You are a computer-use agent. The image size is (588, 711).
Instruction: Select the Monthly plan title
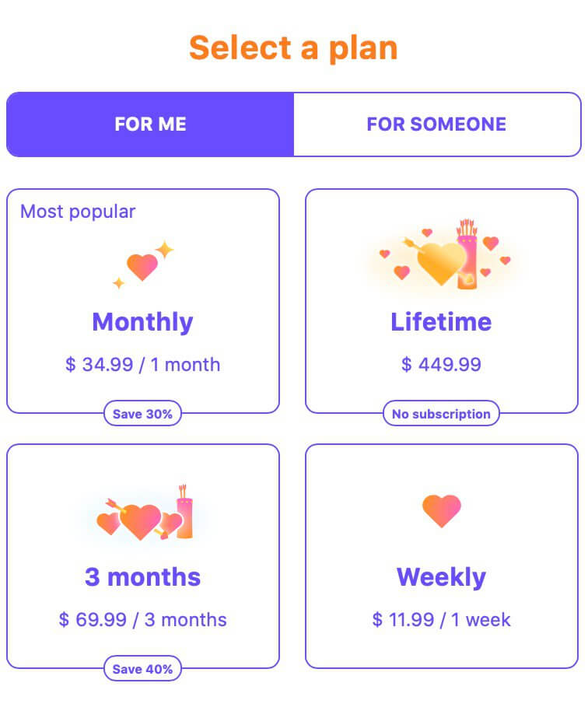(143, 322)
